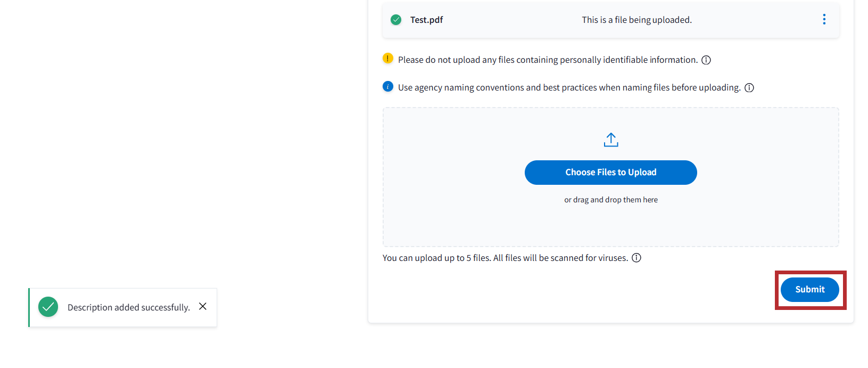This screenshot has height=368, width=868.
Task: Click the blue info icon before naming conventions
Action: [x=388, y=86]
